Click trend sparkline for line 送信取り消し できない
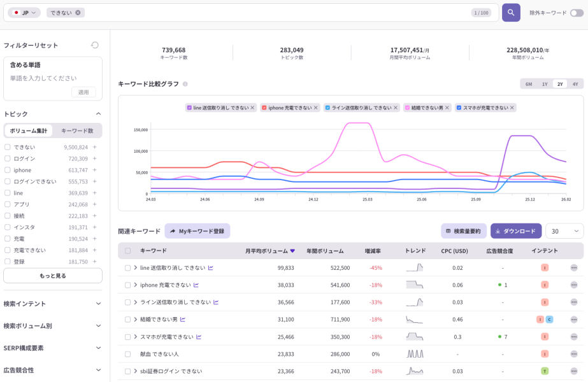This screenshot has height=382, width=588. click(414, 268)
